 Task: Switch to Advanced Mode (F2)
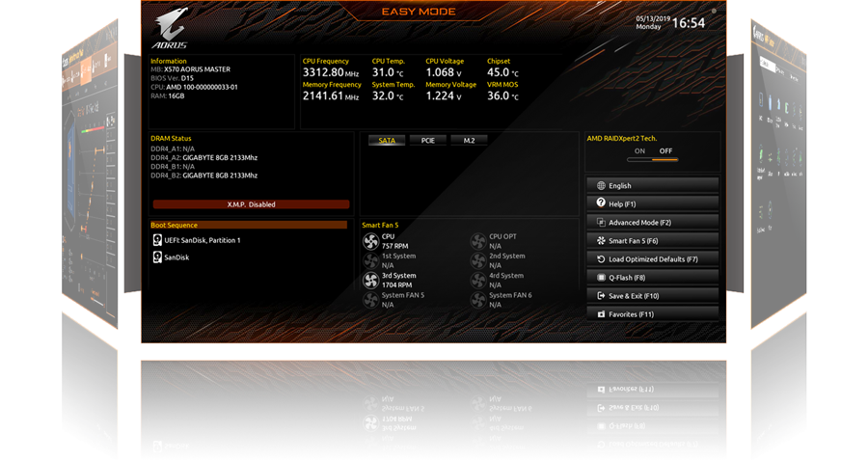pos(653,222)
